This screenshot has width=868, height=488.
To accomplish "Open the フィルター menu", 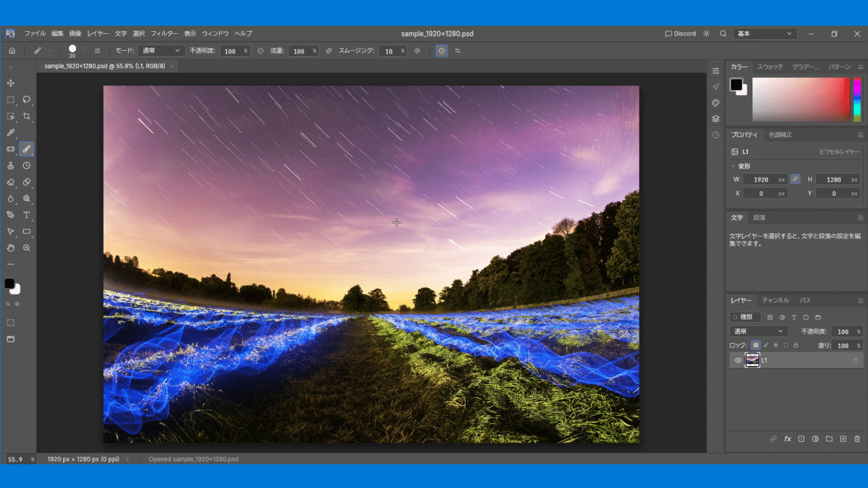I will 164,33.
